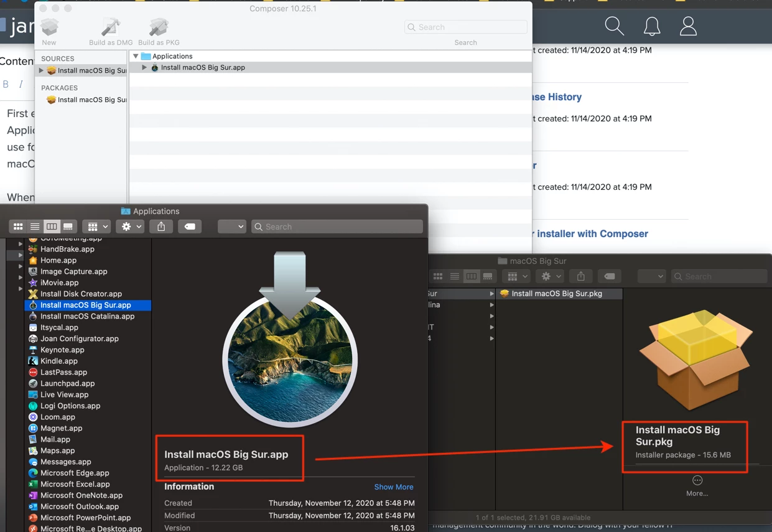Select Messages.app in Applications list

88,462
